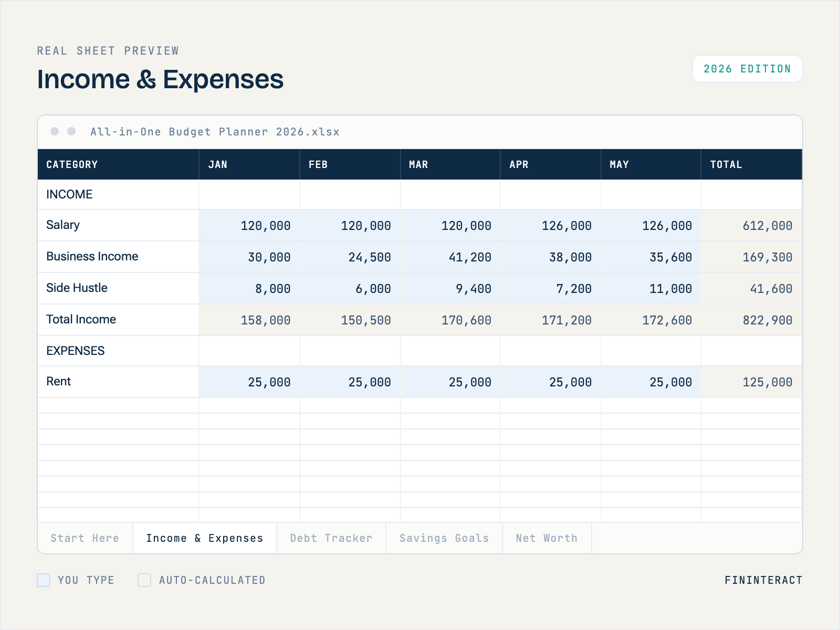The height and width of the screenshot is (630, 840).
Task: Select the CATEGORY column header
Action: (x=118, y=164)
